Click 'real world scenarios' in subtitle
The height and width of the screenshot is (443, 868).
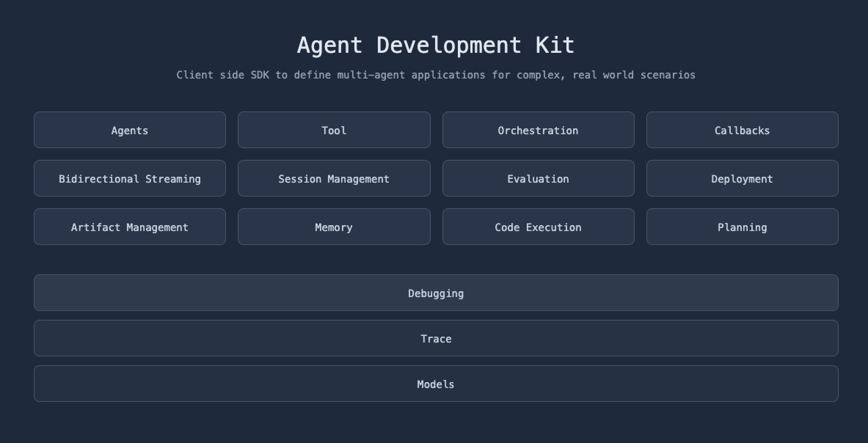(634, 75)
